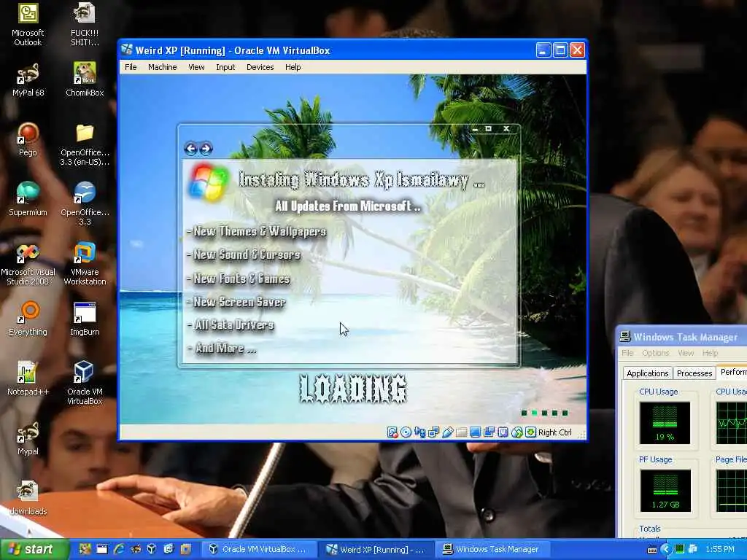The width and height of the screenshot is (747, 560).
Task: Switch to the Applications tab in Task Manager
Action: click(x=648, y=373)
